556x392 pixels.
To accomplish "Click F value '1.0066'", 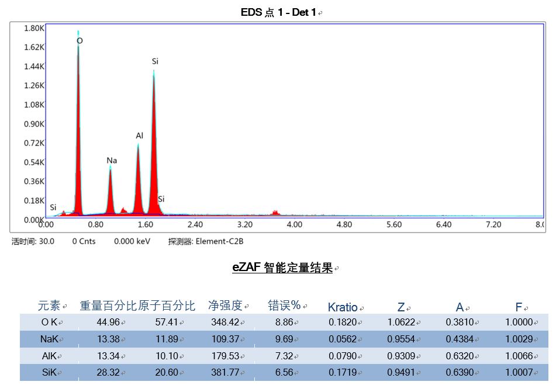I will (x=519, y=356).
